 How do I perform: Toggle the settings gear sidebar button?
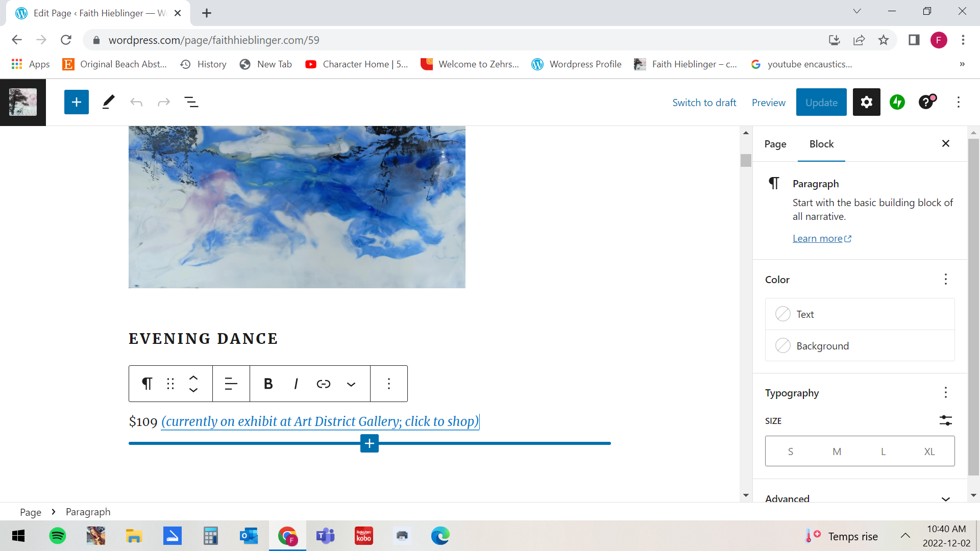tap(866, 102)
